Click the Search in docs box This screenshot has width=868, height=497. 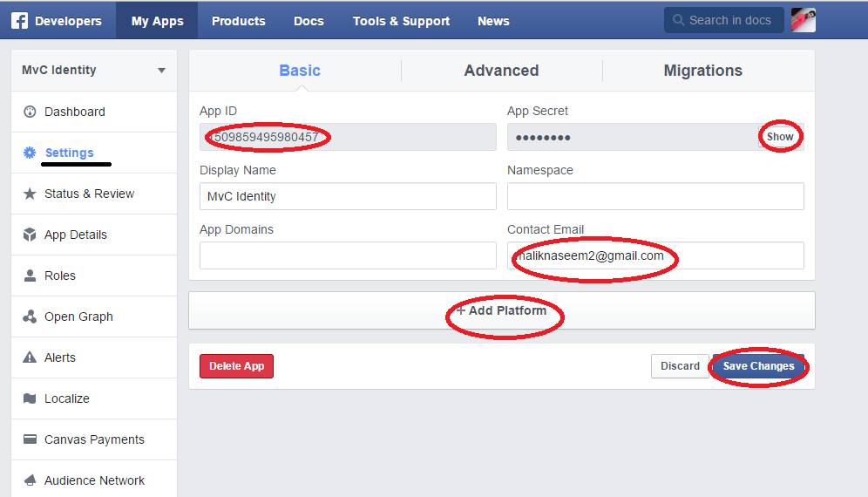point(724,20)
